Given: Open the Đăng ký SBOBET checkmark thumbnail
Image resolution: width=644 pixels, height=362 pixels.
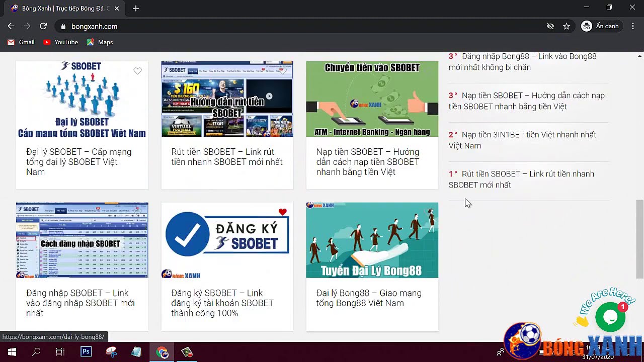Looking at the screenshot, I should 227,240.
